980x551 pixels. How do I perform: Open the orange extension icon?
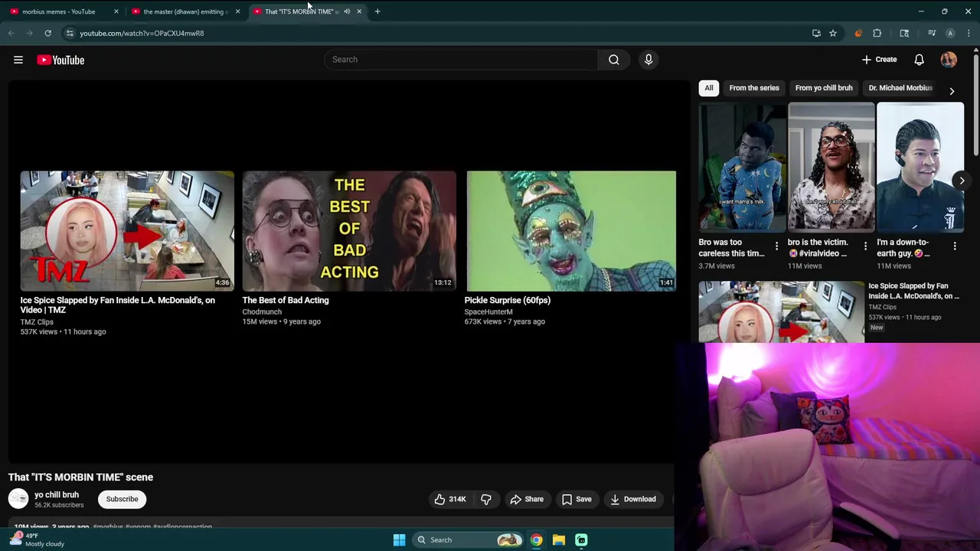pyautogui.click(x=858, y=33)
